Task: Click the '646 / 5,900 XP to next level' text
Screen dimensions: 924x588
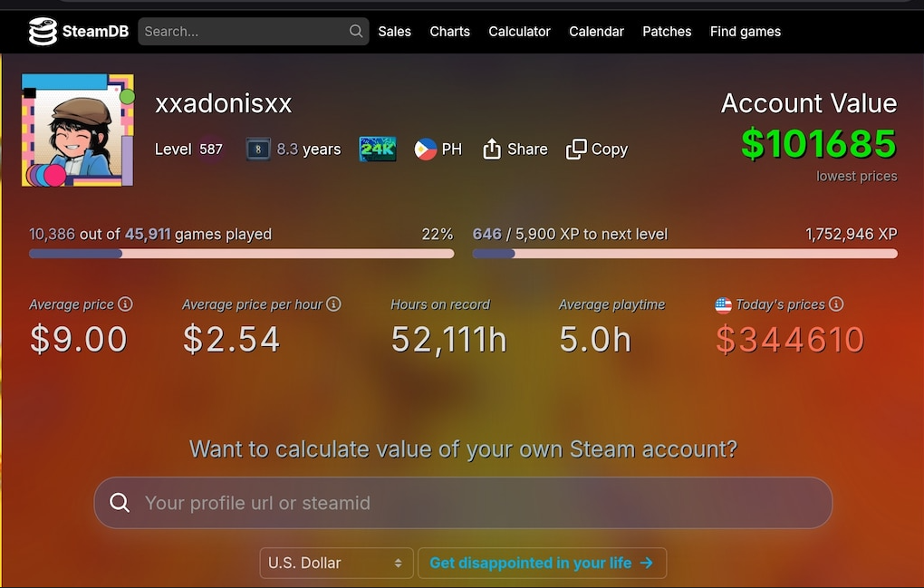Action: (x=570, y=234)
